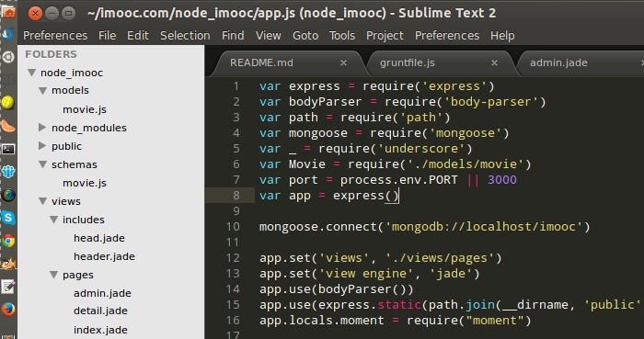
Task: Collapse the includes folder
Action: tap(53, 220)
